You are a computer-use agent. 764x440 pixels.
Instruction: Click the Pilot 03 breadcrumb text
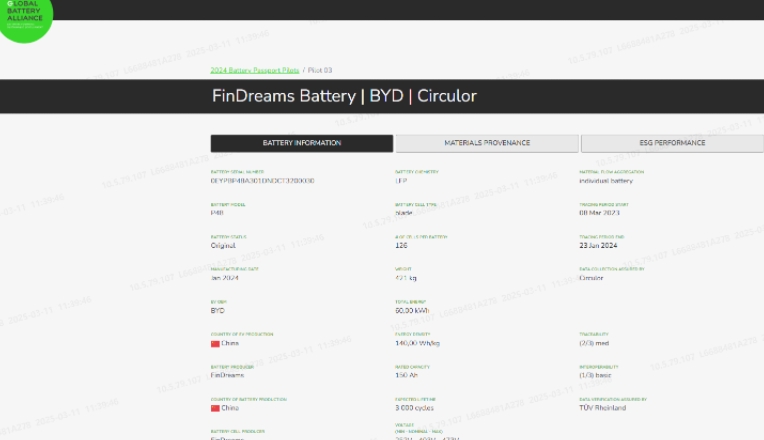tap(320, 70)
